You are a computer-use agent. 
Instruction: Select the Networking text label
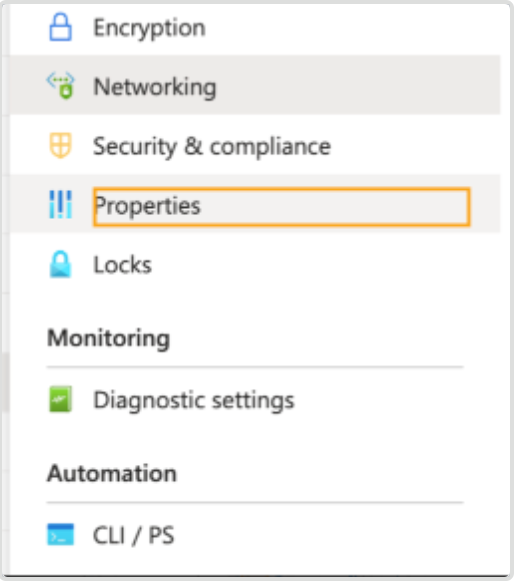click(155, 88)
